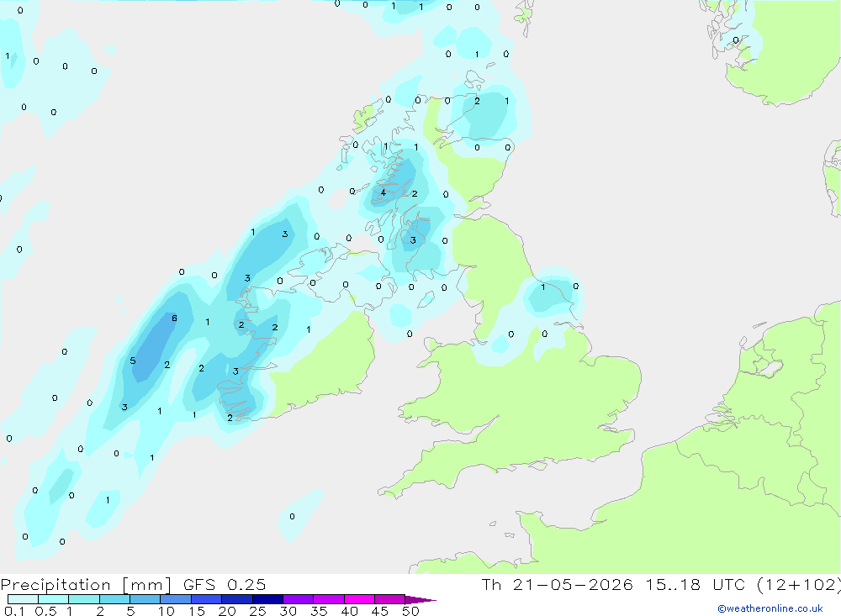Click the legend label "0.1"
The width and height of the screenshot is (841, 616).
tap(14, 611)
